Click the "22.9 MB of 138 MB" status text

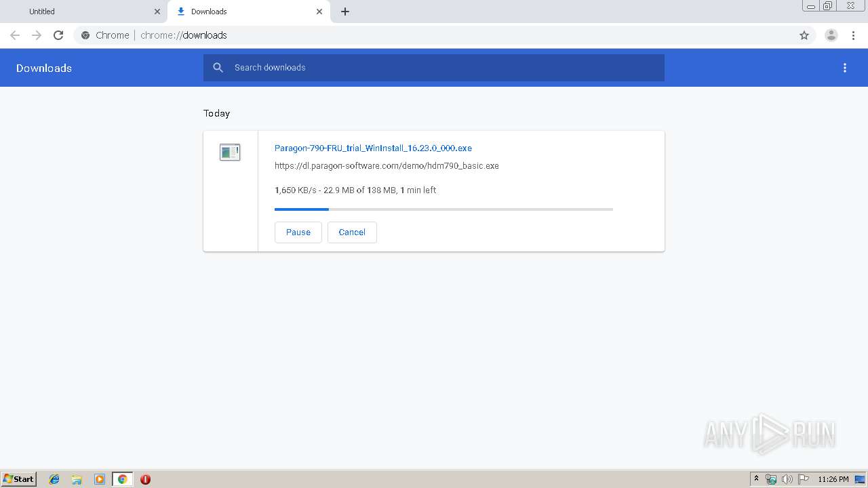[359, 190]
